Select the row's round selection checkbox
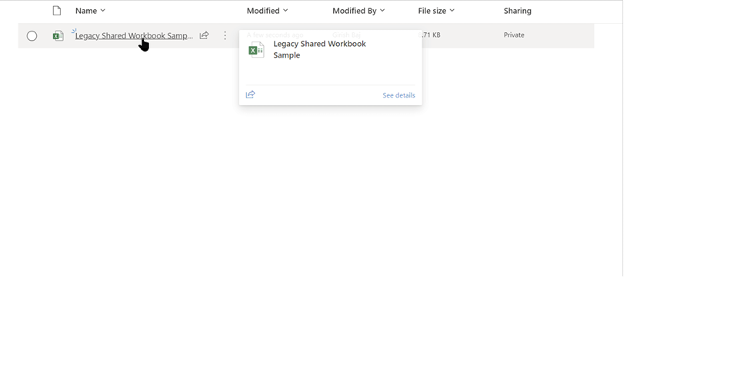The image size is (750, 387). [32, 36]
